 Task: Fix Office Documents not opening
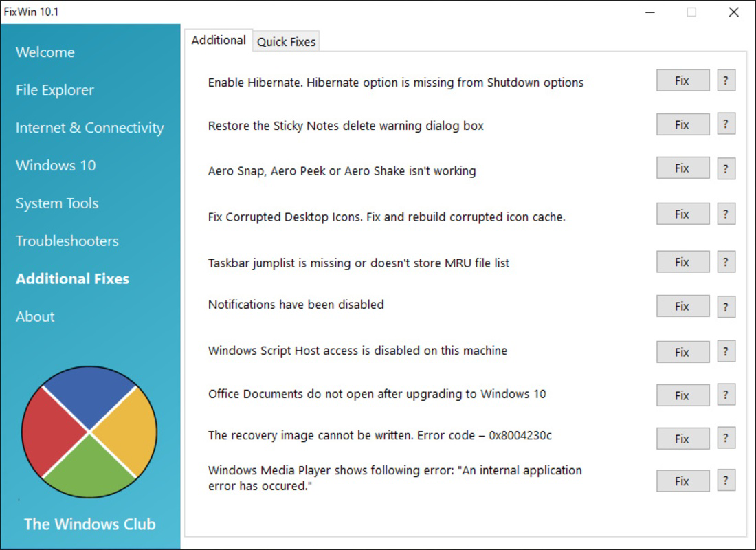(x=682, y=395)
